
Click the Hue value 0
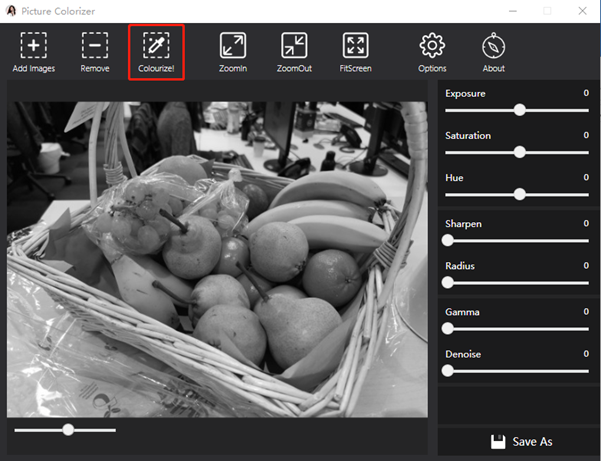586,177
